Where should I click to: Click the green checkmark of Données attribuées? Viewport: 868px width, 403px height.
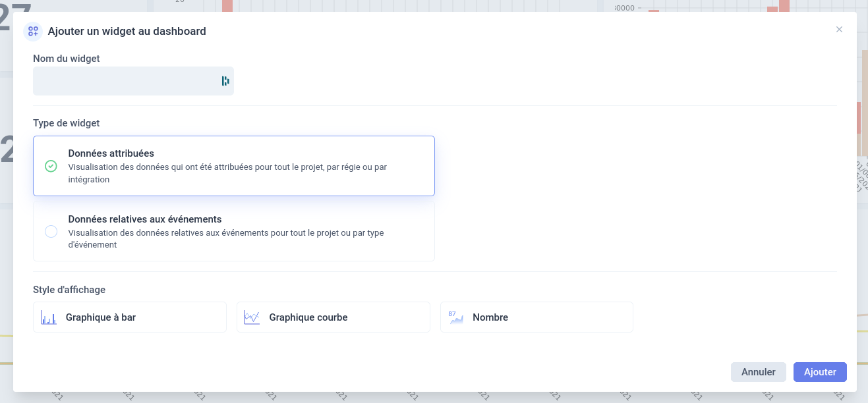click(x=51, y=166)
